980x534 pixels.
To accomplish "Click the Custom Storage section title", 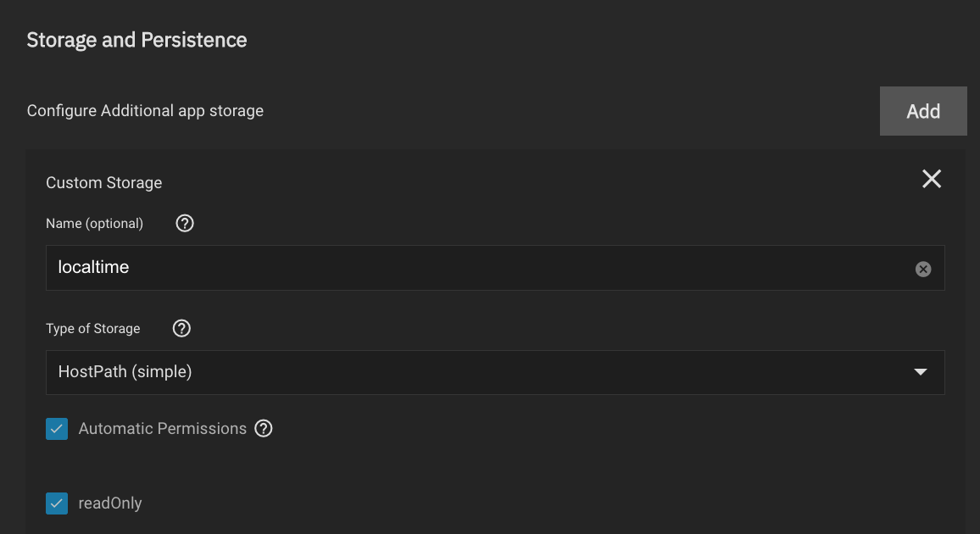I will point(103,182).
